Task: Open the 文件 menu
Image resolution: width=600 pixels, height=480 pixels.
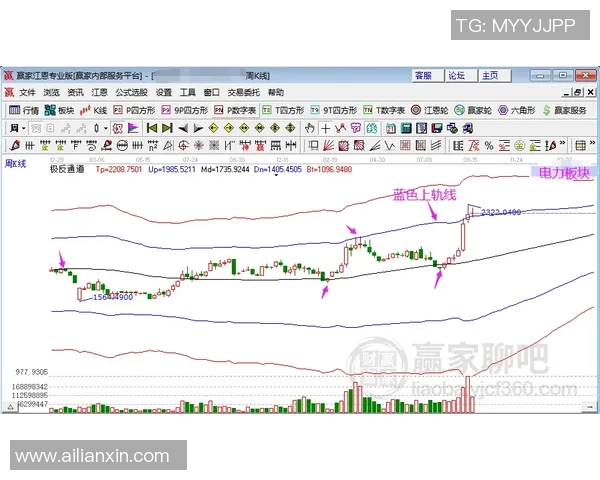Action: pyautogui.click(x=27, y=92)
